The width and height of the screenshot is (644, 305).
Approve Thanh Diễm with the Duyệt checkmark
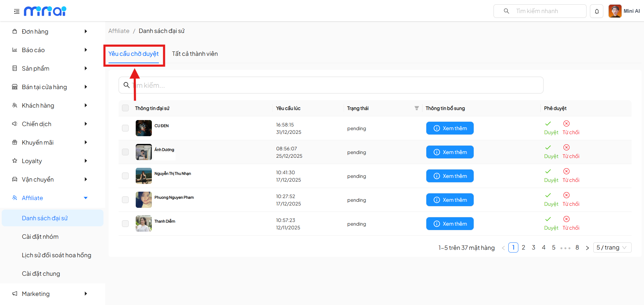[548, 219]
